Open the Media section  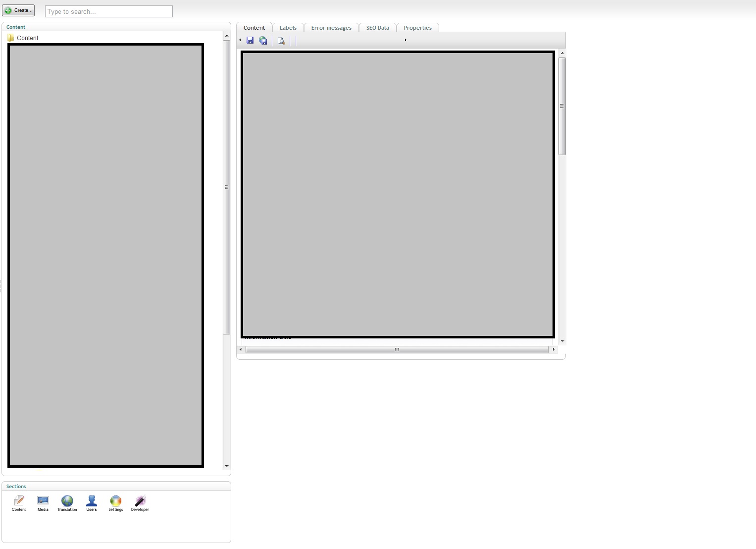43,503
